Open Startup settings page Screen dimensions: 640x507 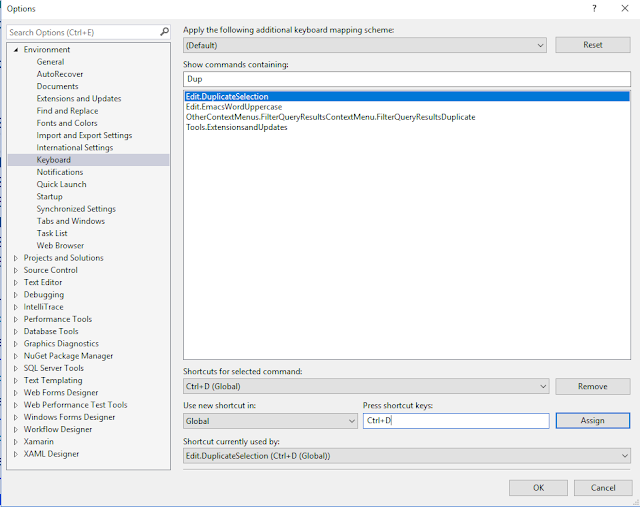[x=49, y=196]
